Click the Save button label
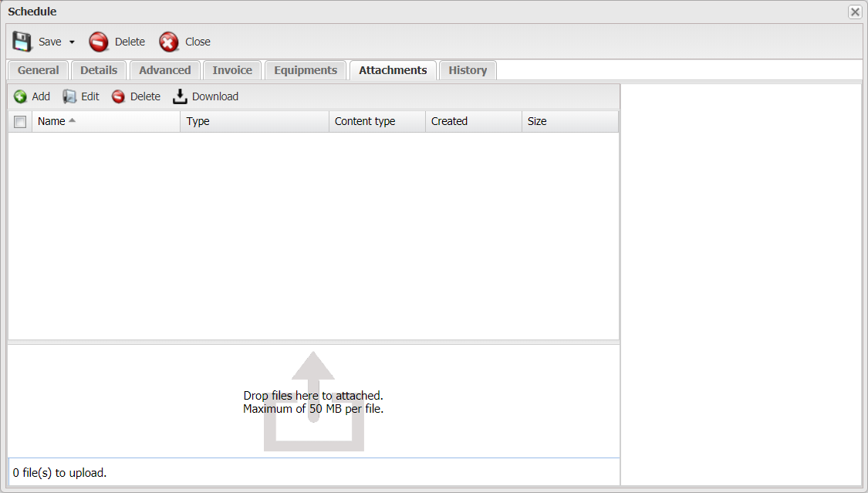868x493 pixels. click(x=50, y=42)
